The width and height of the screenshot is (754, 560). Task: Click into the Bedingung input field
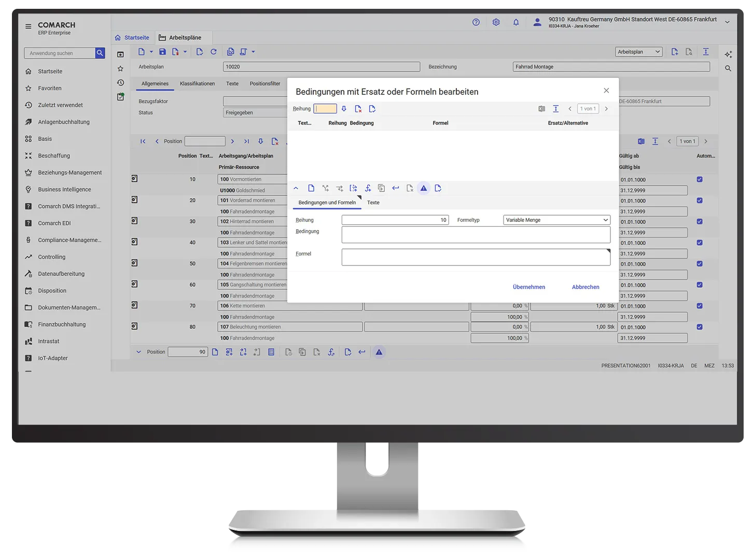point(476,234)
